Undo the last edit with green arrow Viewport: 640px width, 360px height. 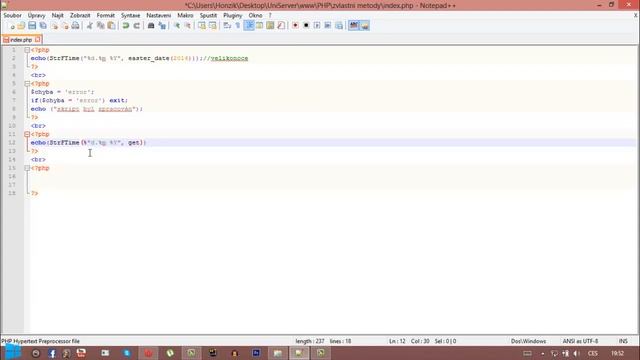pyautogui.click(x=126, y=26)
